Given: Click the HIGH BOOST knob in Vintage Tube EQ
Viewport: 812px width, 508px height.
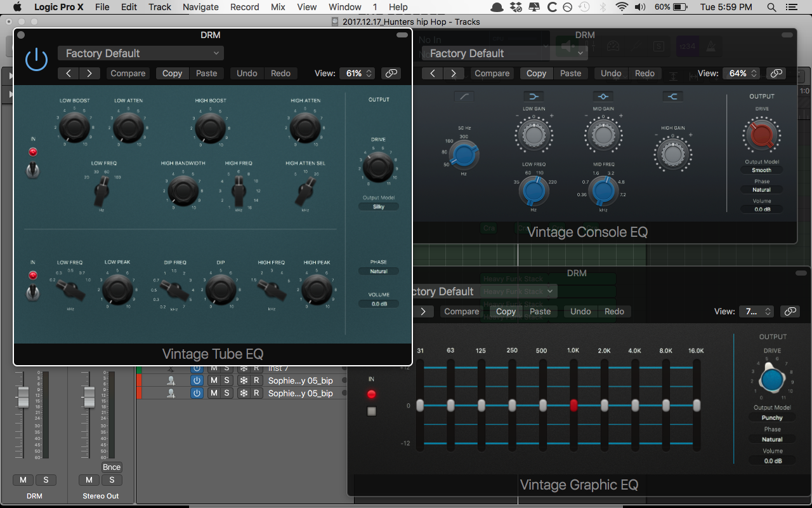Looking at the screenshot, I should [211, 127].
